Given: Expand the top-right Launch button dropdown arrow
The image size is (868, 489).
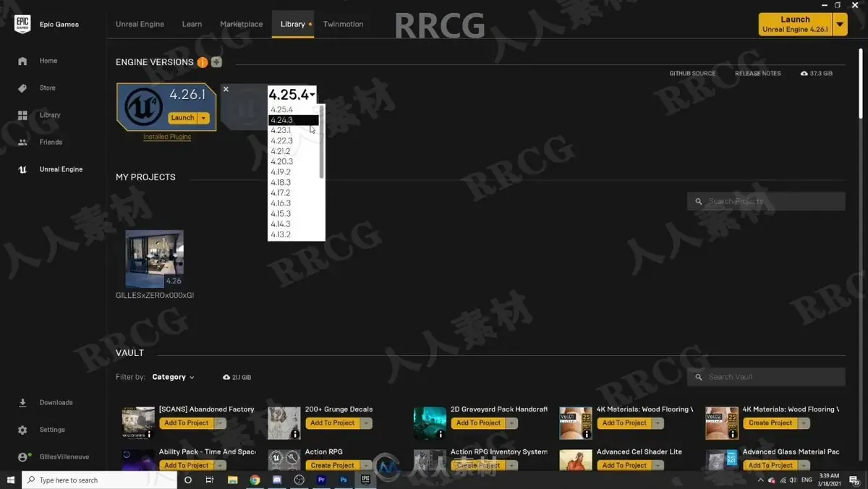Looking at the screenshot, I should click(x=840, y=24).
